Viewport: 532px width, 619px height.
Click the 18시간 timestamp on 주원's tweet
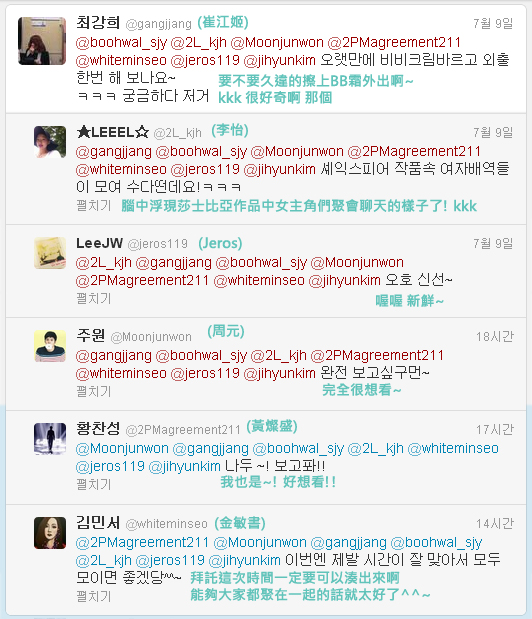click(495, 337)
